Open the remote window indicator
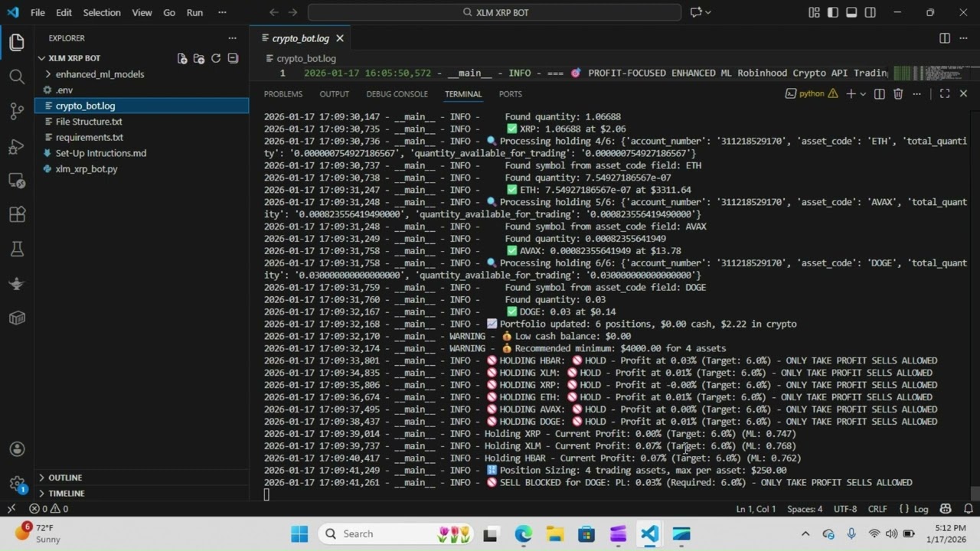Screen dimensions: 980x551 click(x=11, y=509)
